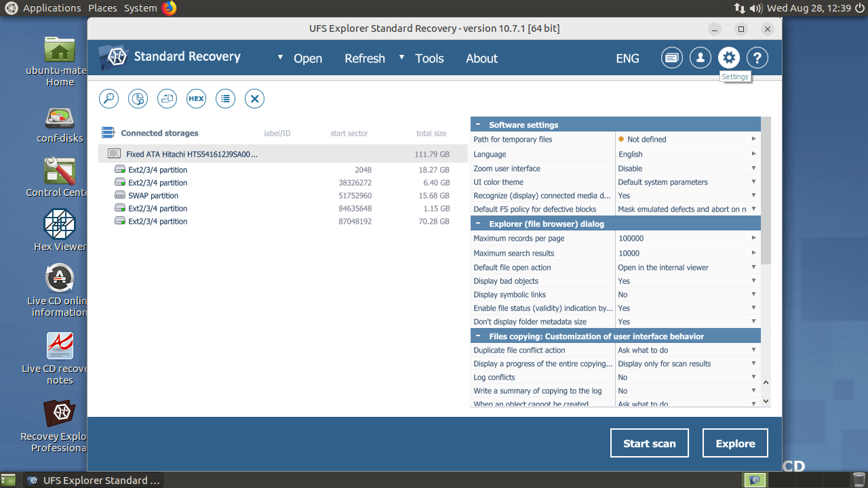Image resolution: width=868 pixels, height=488 pixels.
Task: Select Ext2/3/4 partition of 70.28 GB
Action: pos(283,221)
